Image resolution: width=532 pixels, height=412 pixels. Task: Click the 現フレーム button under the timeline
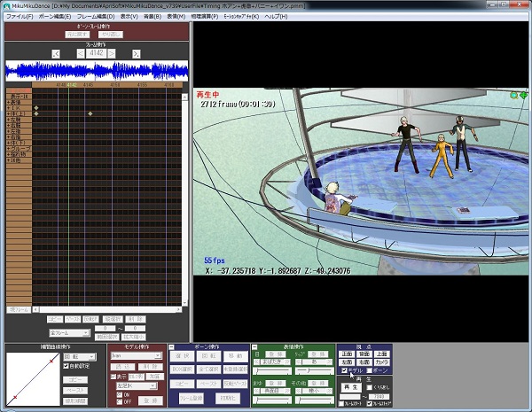tap(19, 309)
